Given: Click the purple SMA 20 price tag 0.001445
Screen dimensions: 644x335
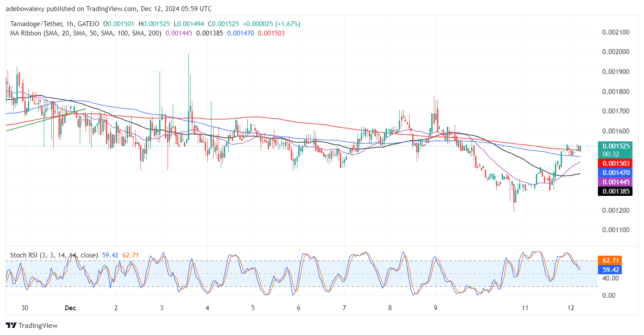Looking at the screenshot, I should [x=615, y=182].
